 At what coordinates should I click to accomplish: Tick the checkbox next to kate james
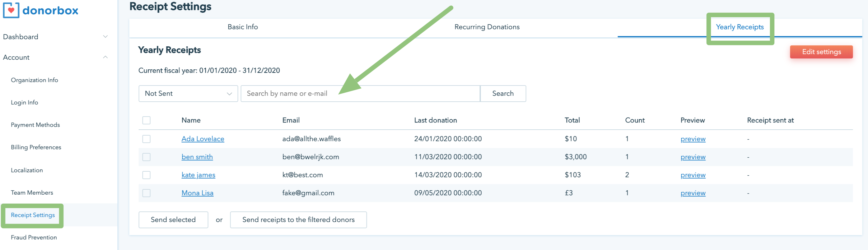(x=146, y=175)
